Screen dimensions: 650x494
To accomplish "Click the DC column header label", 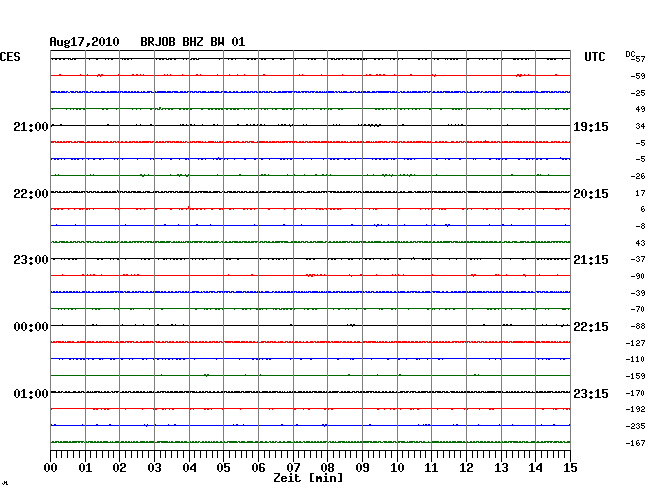I will 630,54.
